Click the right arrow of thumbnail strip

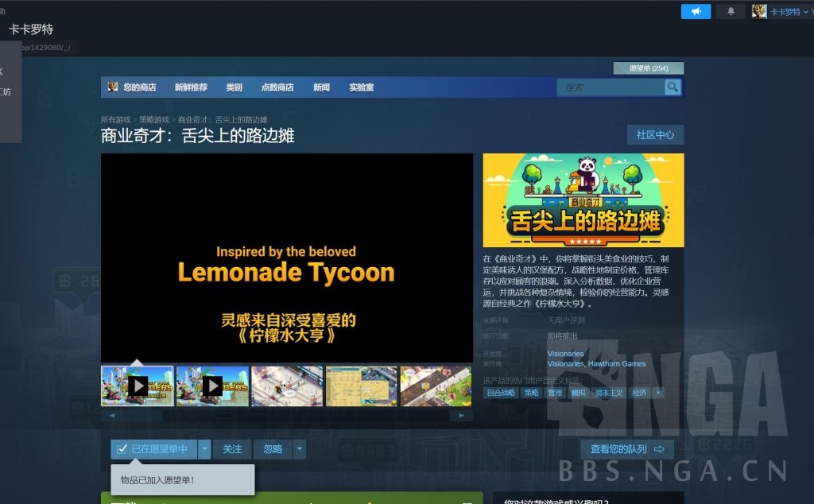(461, 415)
